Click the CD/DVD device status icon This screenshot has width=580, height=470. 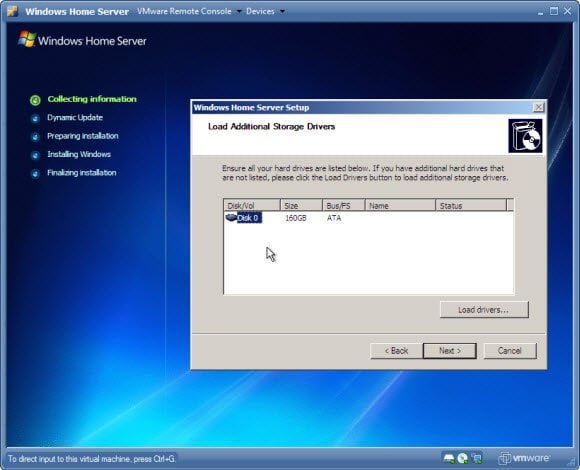(x=463, y=459)
